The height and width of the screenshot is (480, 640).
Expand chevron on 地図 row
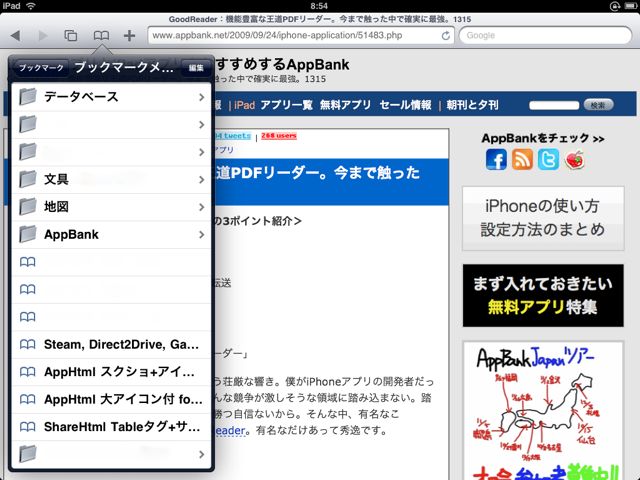tap(202, 207)
